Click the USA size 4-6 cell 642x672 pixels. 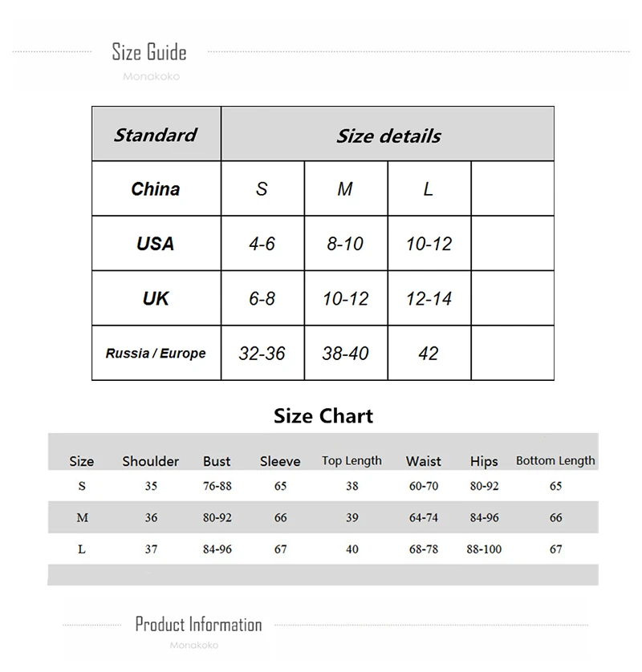(x=262, y=244)
